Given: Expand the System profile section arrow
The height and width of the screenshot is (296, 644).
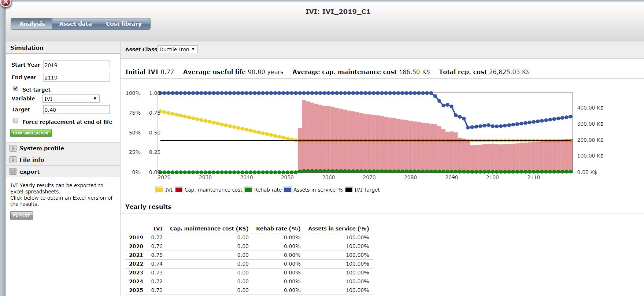Looking at the screenshot, I should (x=13, y=148).
